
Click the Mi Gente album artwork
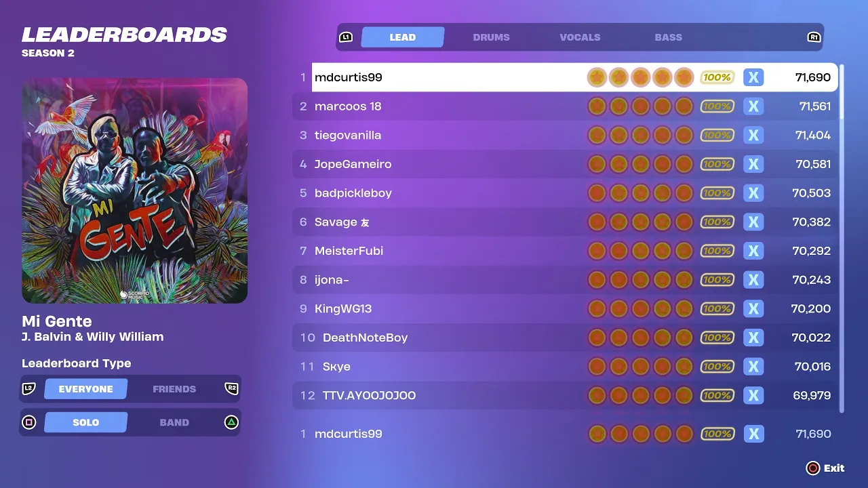[134, 190]
